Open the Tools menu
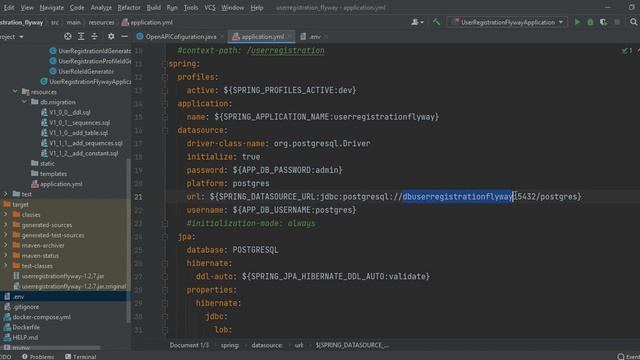 point(191,8)
